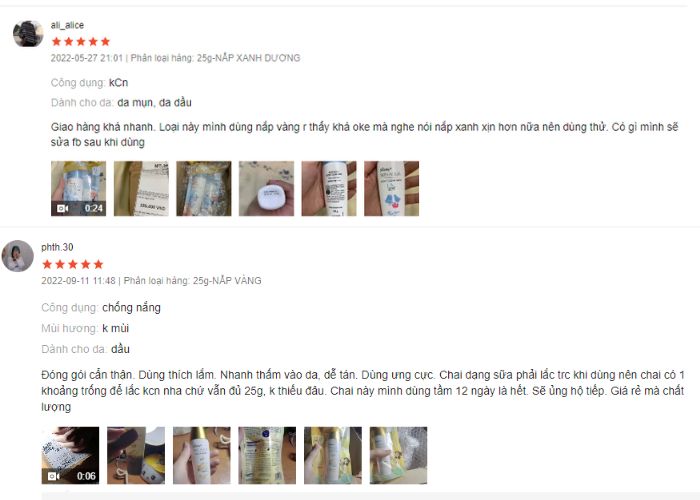Open ali_alice's bottle back label photo
The width and height of the screenshot is (700, 500).
[x=329, y=188]
